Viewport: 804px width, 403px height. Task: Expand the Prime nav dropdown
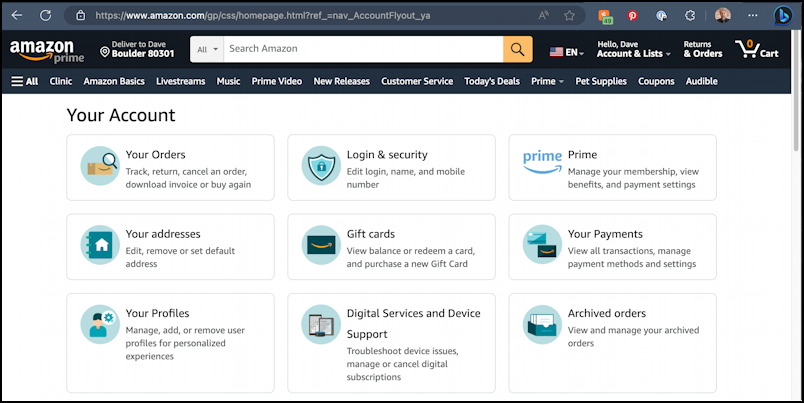(547, 81)
